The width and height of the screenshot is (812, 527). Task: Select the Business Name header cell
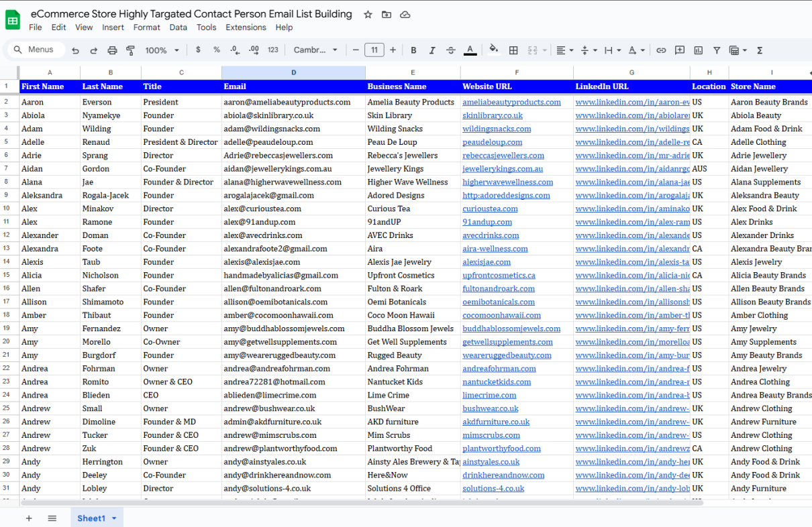(413, 86)
